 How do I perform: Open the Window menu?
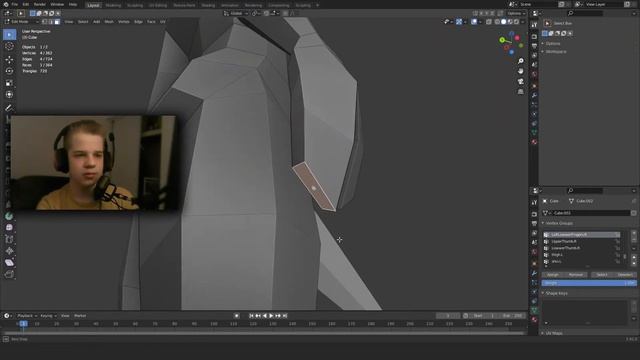click(x=57, y=4)
